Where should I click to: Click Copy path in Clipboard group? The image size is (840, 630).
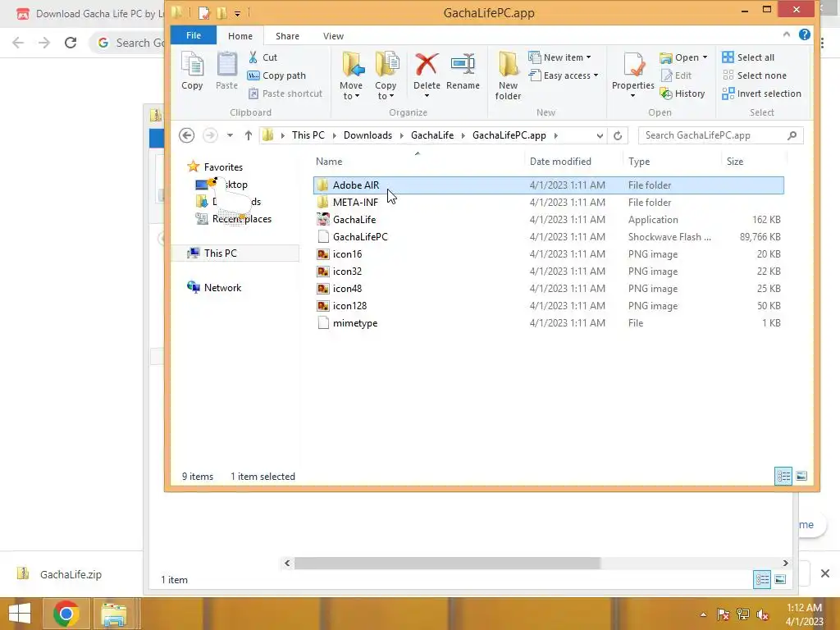pyautogui.click(x=276, y=75)
